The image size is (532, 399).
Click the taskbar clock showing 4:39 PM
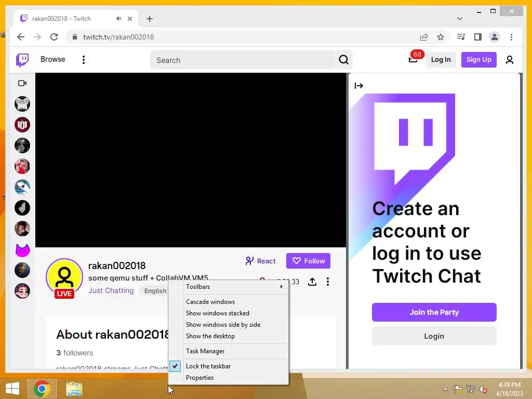coord(509,389)
